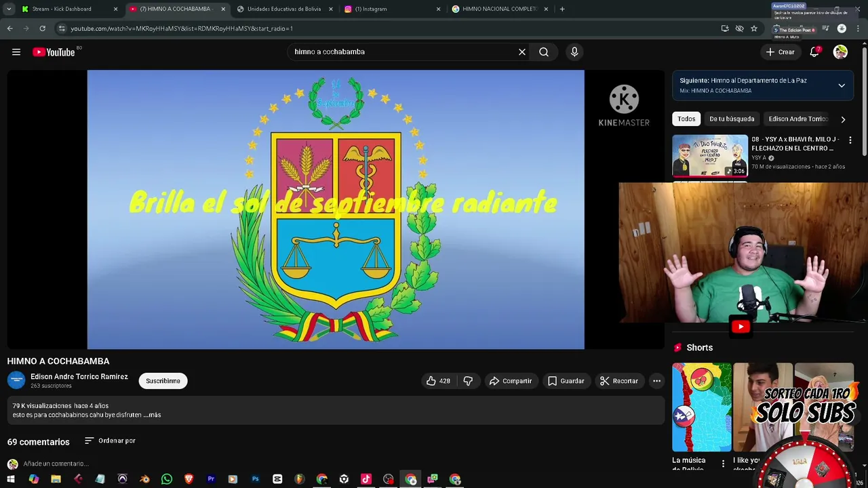
Task: Click the HIMNO A COCHABAMBA video title
Action: point(58,361)
